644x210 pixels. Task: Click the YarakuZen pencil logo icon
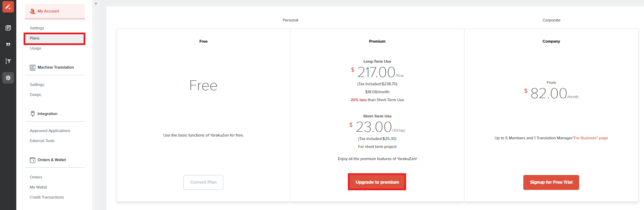[8, 7]
